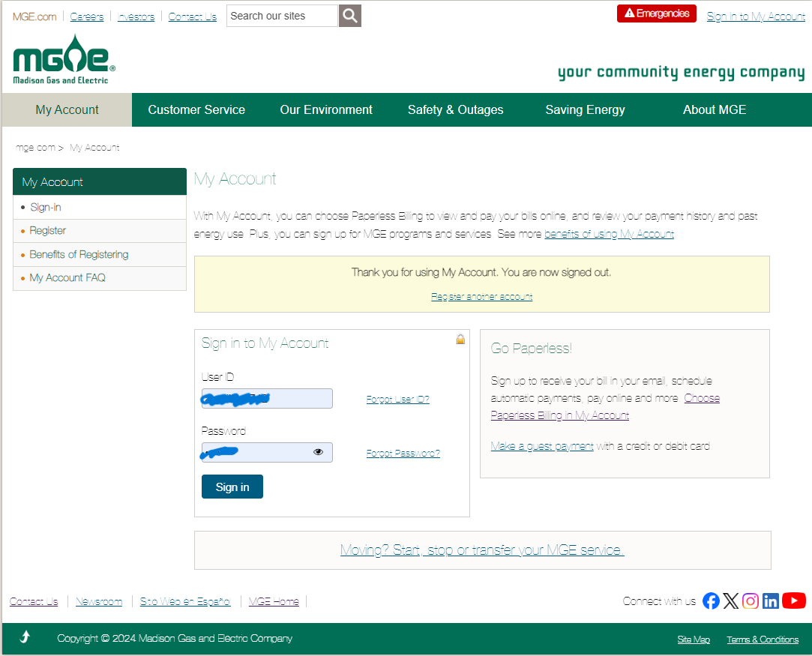Click the "Go Paperless!" heading

531,348
